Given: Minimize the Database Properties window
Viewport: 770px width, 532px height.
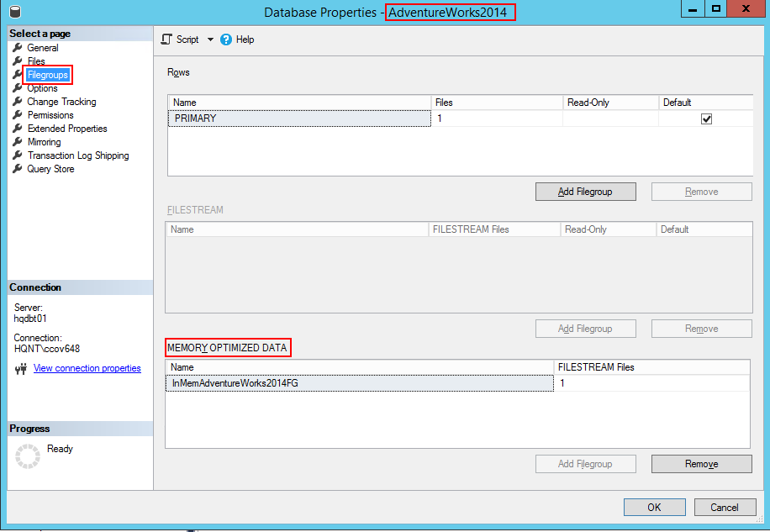Looking at the screenshot, I should pos(693,9).
